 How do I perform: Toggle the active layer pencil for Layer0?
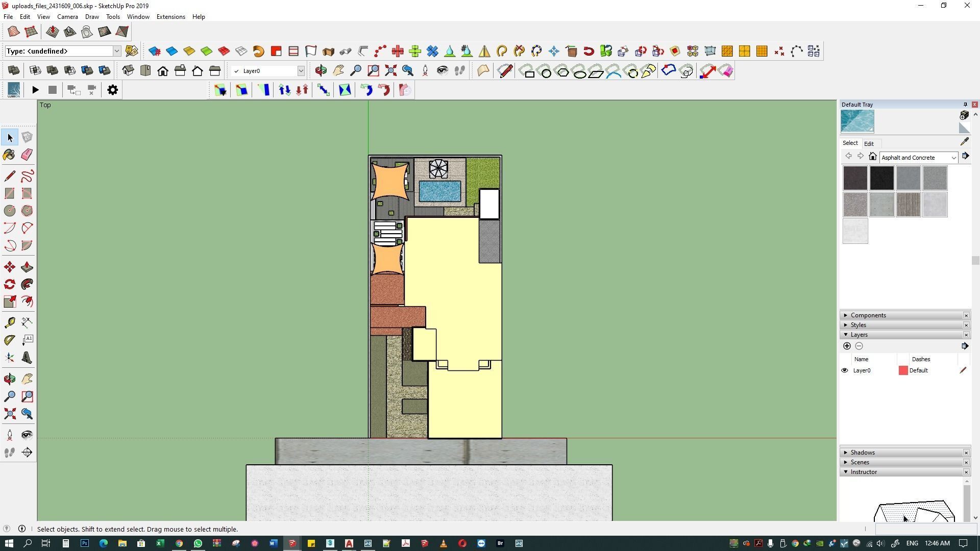coord(963,370)
